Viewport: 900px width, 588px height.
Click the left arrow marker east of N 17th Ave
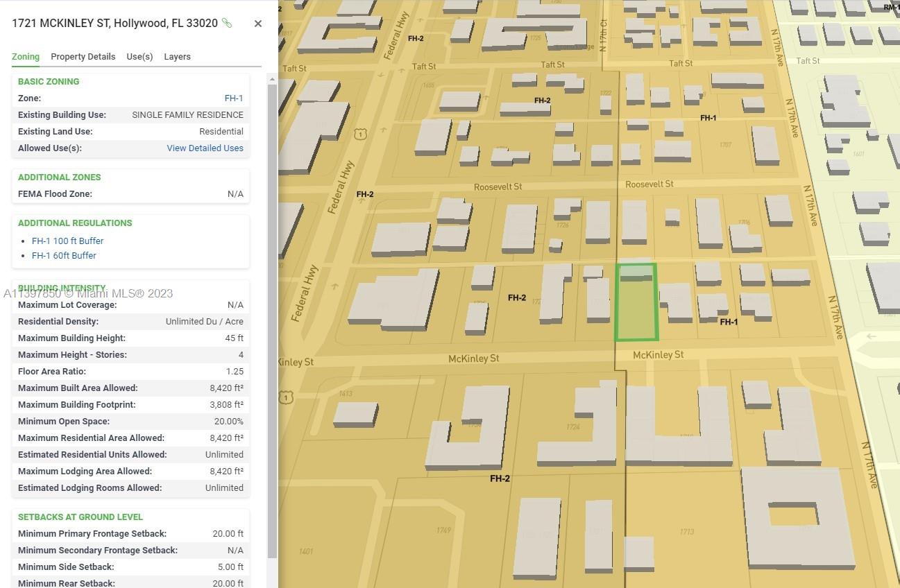tap(872, 336)
